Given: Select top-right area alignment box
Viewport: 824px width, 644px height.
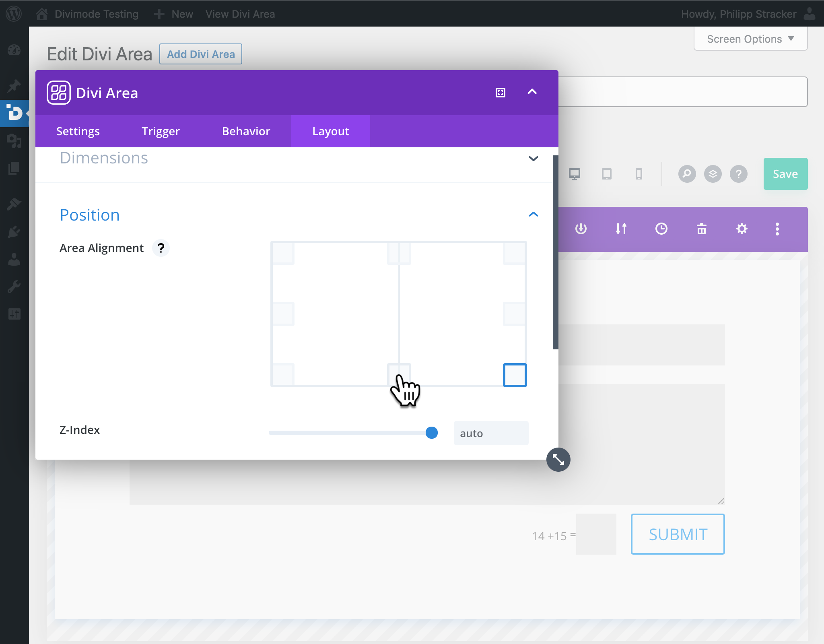Looking at the screenshot, I should point(515,253).
